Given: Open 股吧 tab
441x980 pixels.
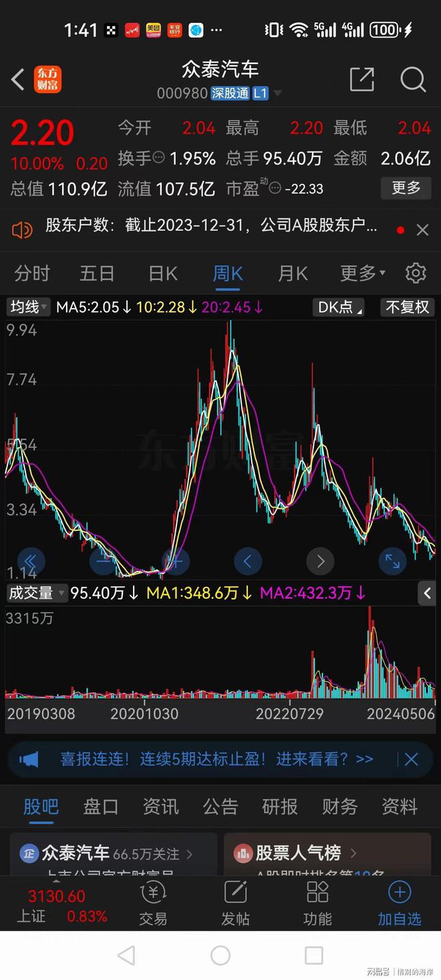Looking at the screenshot, I should point(41,806).
